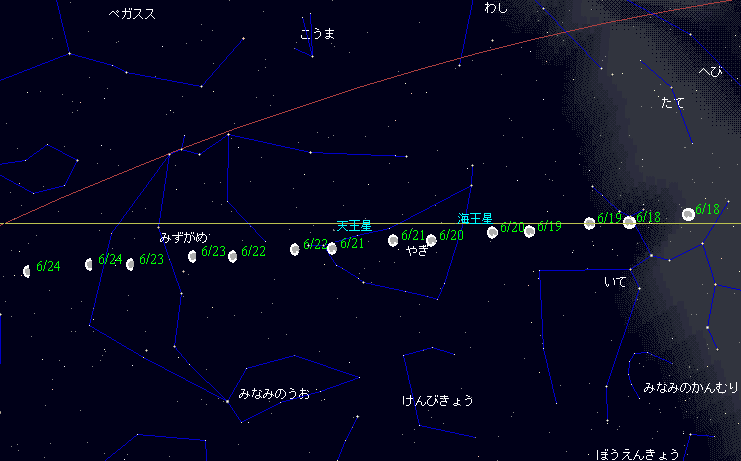
Task: Click the rightmost moon icon dated 6/18
Action: 688,214
